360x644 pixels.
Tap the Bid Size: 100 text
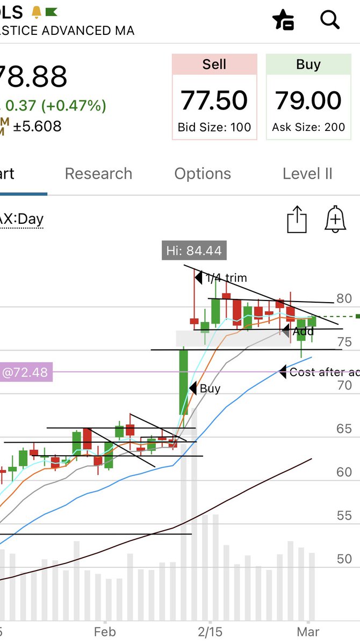coord(214,128)
